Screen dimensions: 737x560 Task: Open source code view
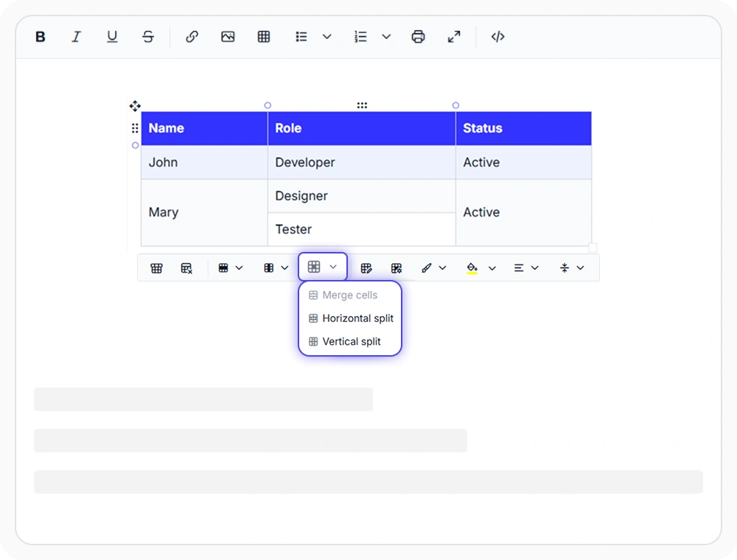pyautogui.click(x=497, y=37)
